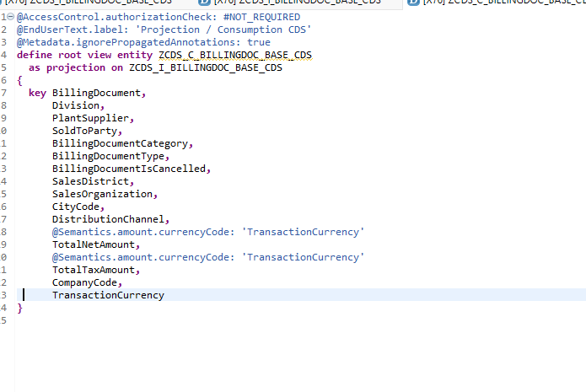This screenshot has width=586, height=392.
Task: Click the 'define' keyword
Action: click(35, 55)
